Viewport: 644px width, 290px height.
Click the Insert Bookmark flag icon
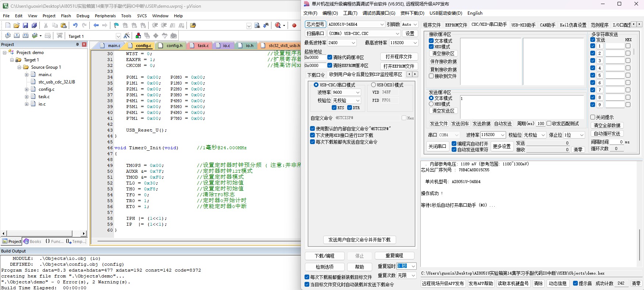point(116,25)
